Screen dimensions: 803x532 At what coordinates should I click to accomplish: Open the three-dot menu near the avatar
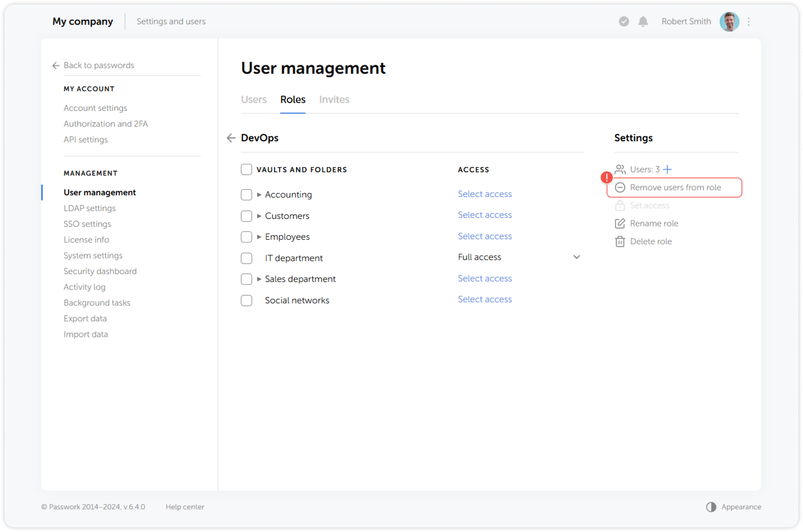click(749, 22)
